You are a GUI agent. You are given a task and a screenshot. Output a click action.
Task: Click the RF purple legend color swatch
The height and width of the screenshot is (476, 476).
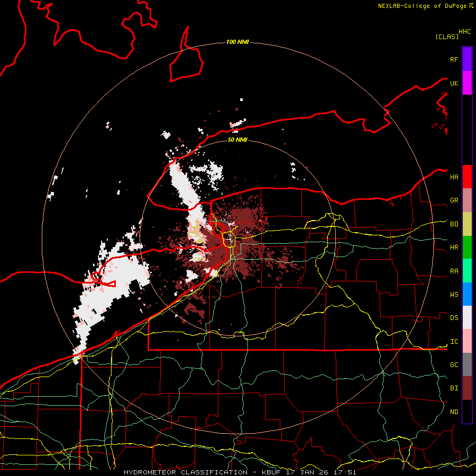(467, 59)
